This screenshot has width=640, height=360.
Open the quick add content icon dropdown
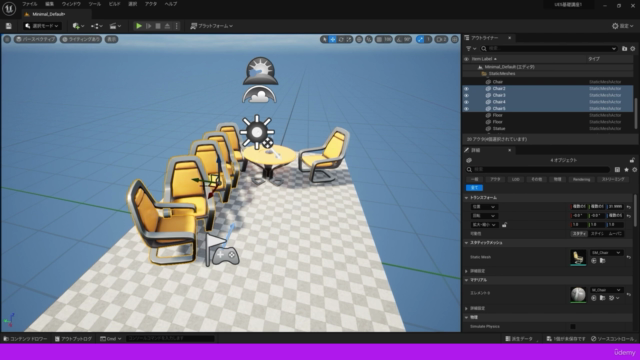click(x=78, y=26)
